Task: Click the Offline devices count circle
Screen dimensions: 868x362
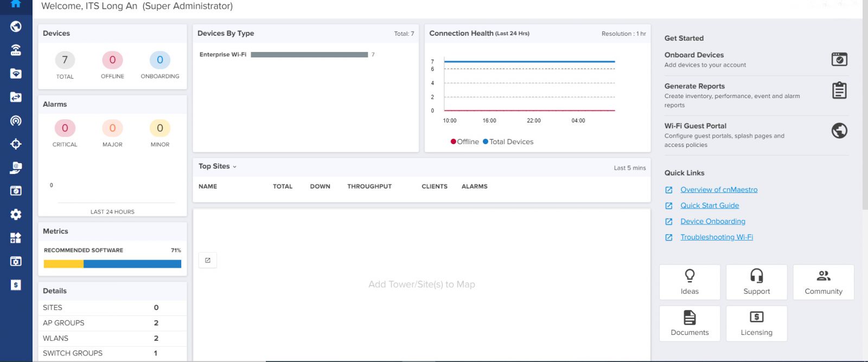Action: [x=112, y=60]
